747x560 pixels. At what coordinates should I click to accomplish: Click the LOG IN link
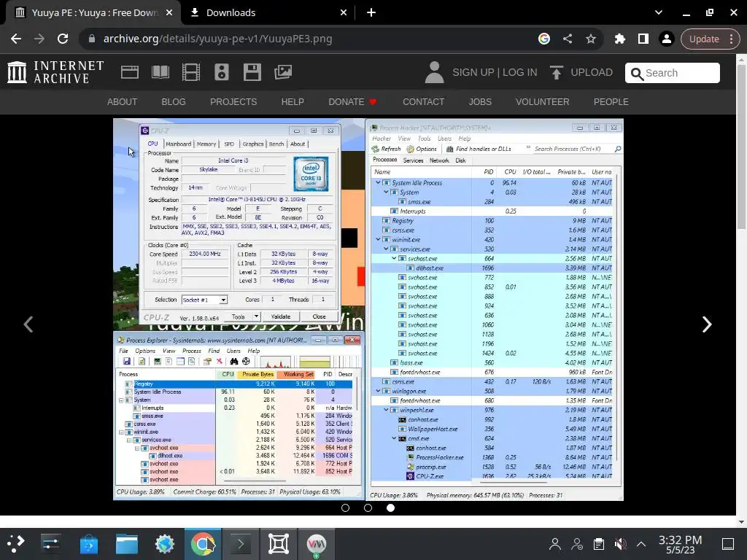[519, 72]
